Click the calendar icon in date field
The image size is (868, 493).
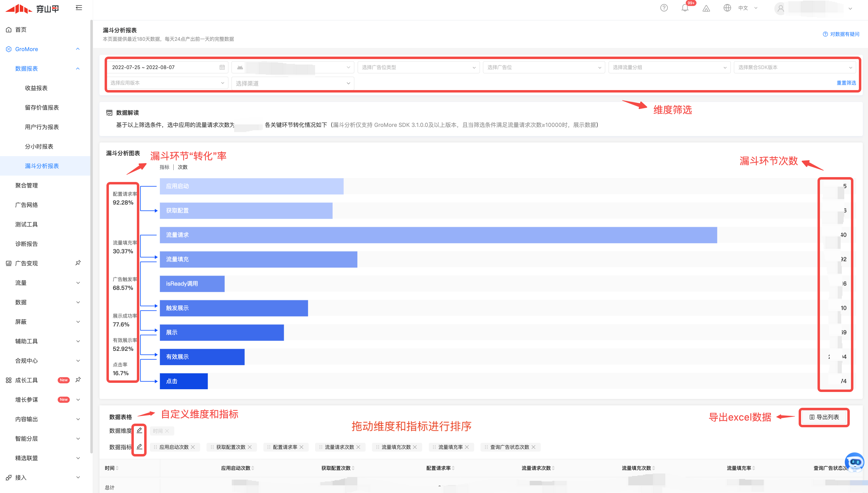(x=222, y=67)
